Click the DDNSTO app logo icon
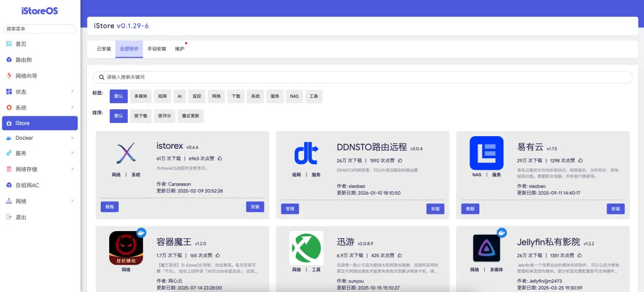 tap(306, 153)
